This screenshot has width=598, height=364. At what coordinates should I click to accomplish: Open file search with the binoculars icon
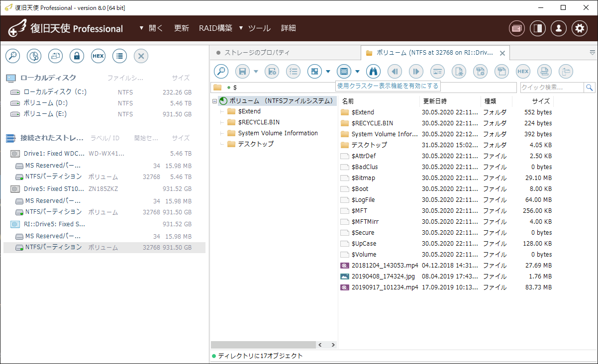[373, 71]
